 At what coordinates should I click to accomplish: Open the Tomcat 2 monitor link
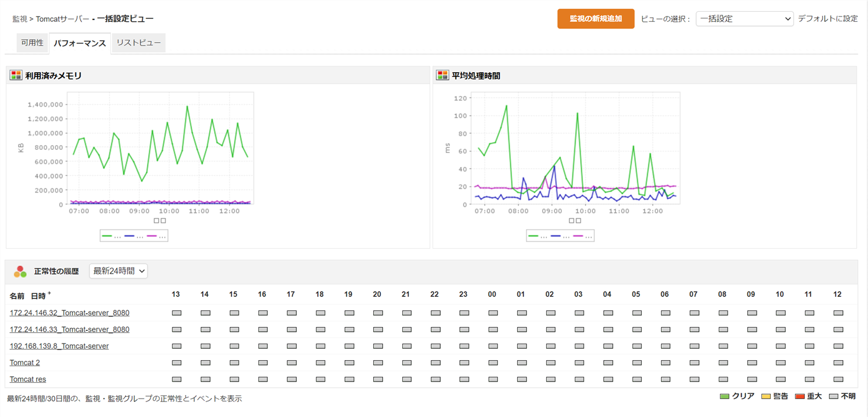[25, 363]
